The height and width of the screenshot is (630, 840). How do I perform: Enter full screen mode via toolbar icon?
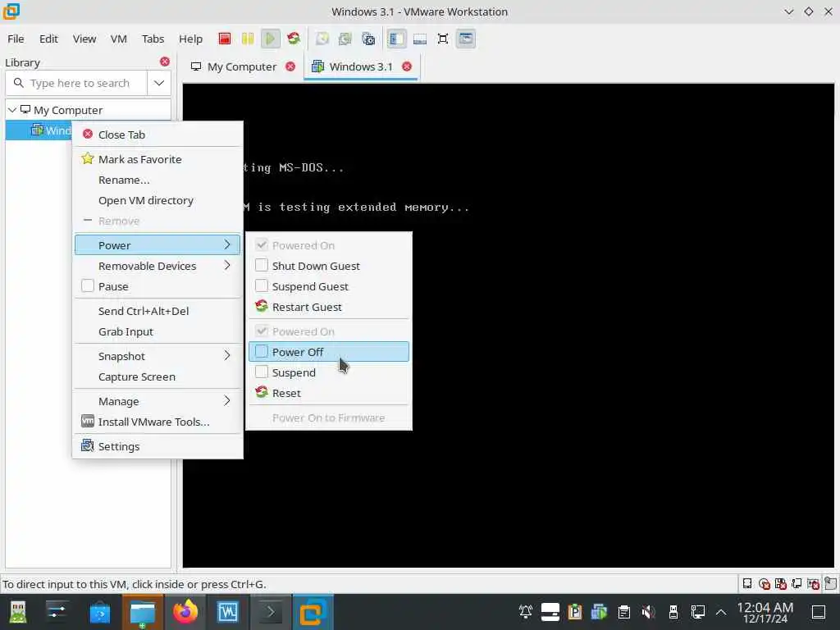(443, 39)
